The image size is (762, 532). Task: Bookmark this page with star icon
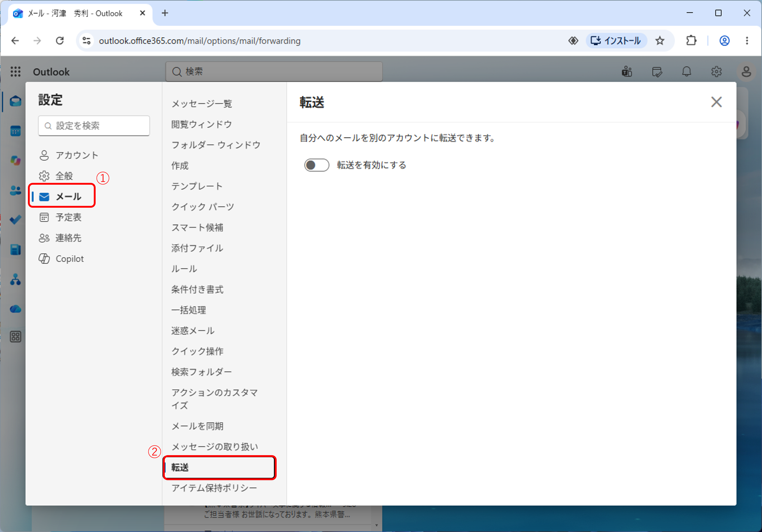click(x=660, y=41)
